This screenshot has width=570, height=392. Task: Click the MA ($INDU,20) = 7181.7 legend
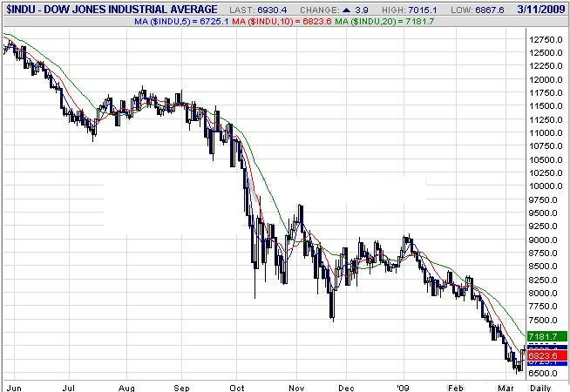click(x=384, y=22)
